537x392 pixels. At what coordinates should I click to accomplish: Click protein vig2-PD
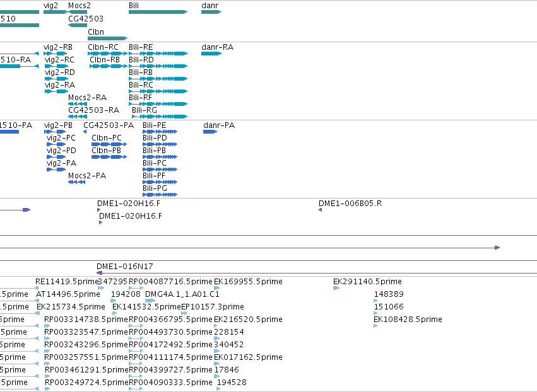click(61, 151)
